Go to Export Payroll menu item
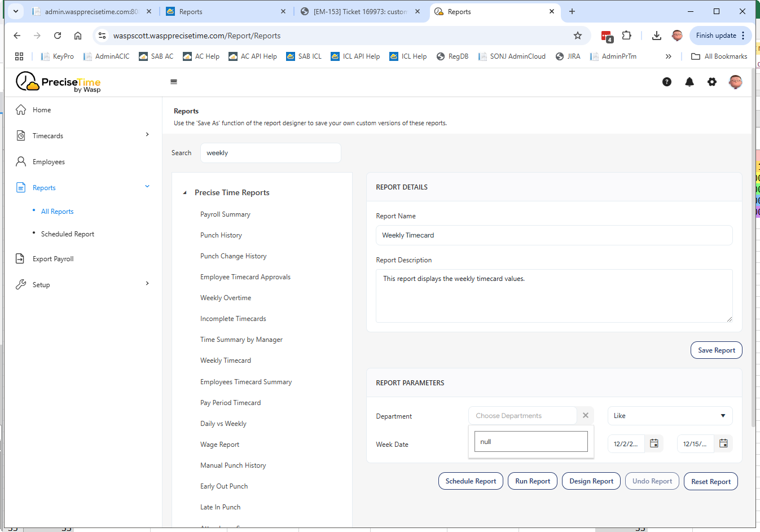The height and width of the screenshot is (532, 760). [53, 259]
